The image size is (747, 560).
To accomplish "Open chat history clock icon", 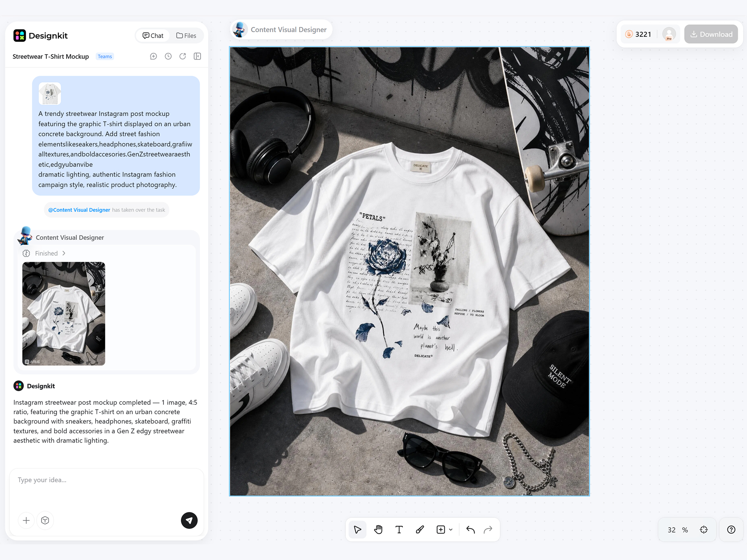I will (168, 56).
